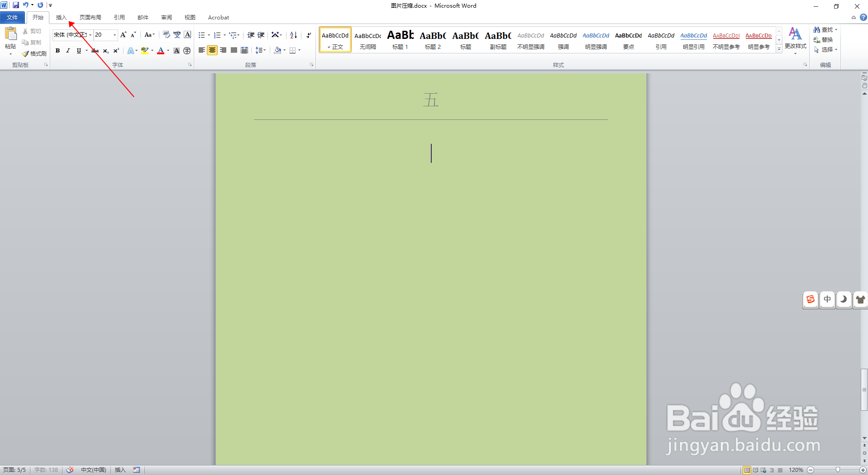Toggle Distributed alignment

click(244, 50)
